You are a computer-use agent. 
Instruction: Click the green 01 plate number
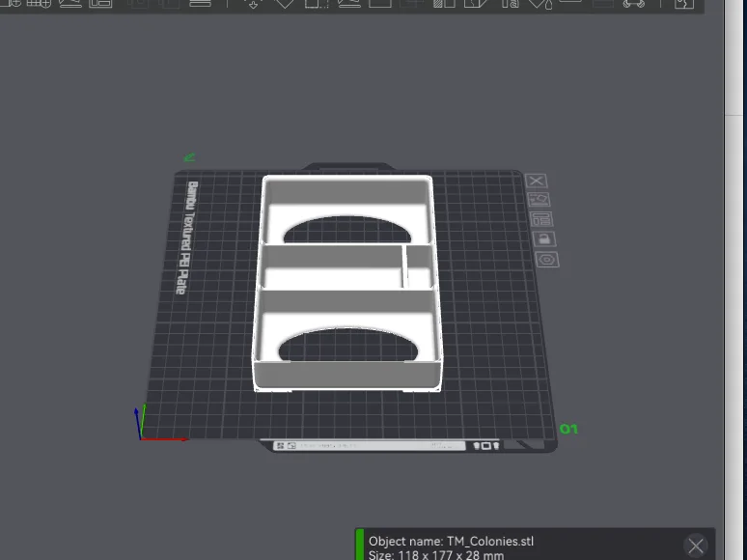pos(568,429)
